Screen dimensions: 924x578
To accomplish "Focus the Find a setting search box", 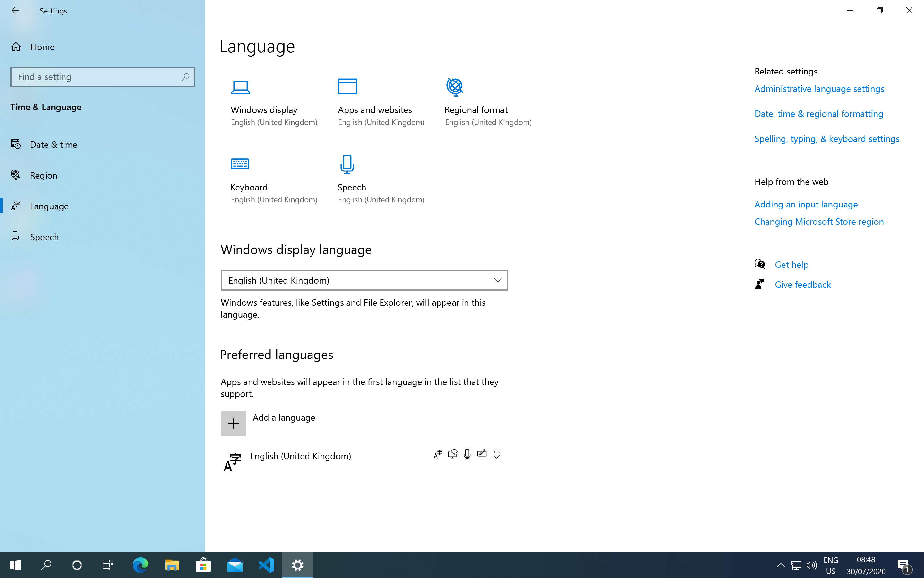I will coord(102,77).
